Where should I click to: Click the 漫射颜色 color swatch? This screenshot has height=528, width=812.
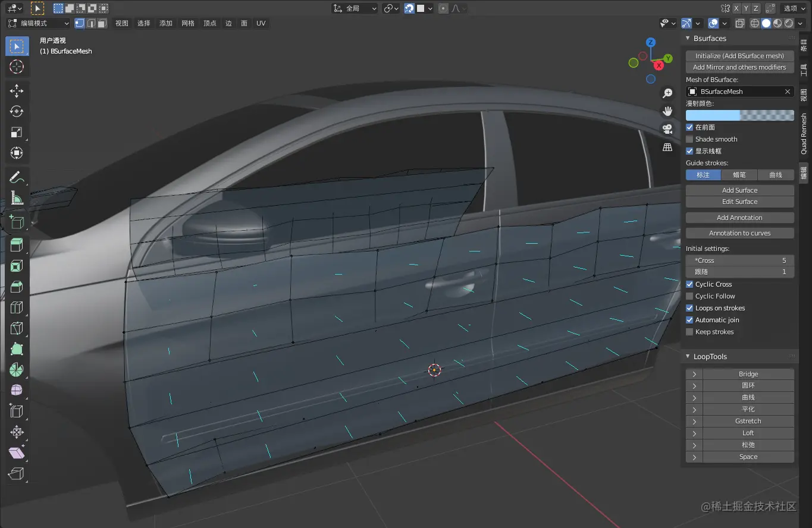[739, 115]
